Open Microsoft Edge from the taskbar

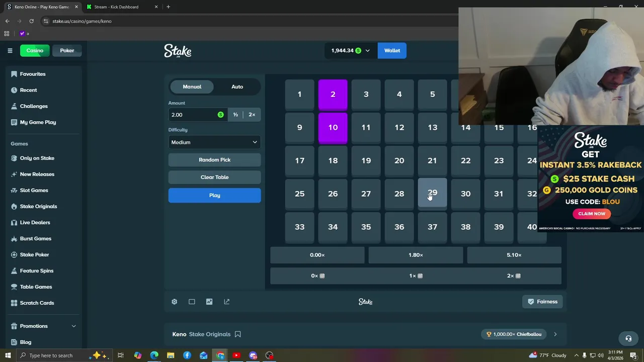154,355
